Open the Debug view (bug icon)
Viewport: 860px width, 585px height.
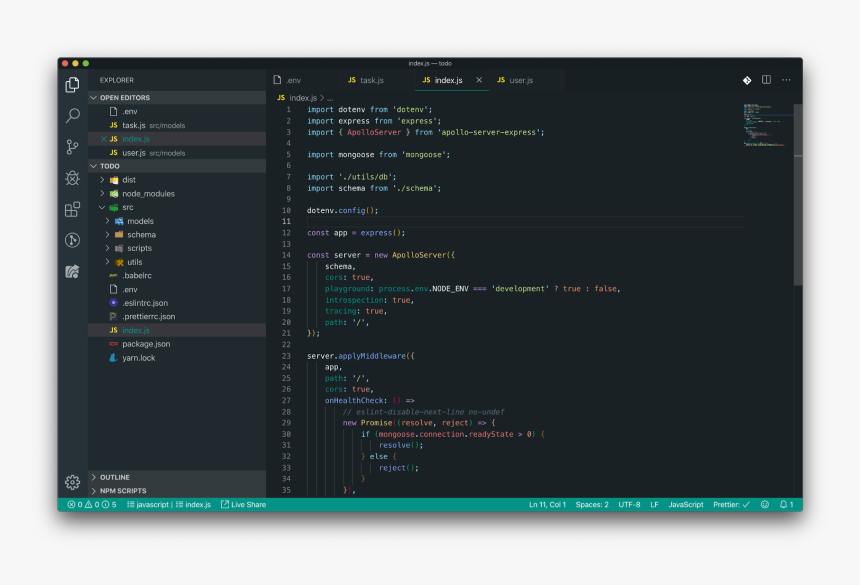72,178
